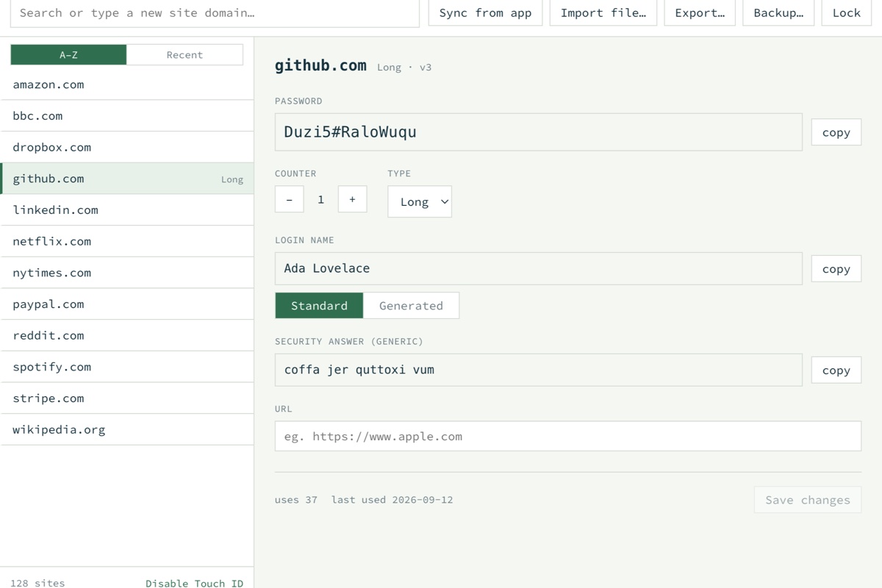Screen dimensions: 882x588
Task: Click the 'last used 2026-09-12' text
Action: click(392, 500)
